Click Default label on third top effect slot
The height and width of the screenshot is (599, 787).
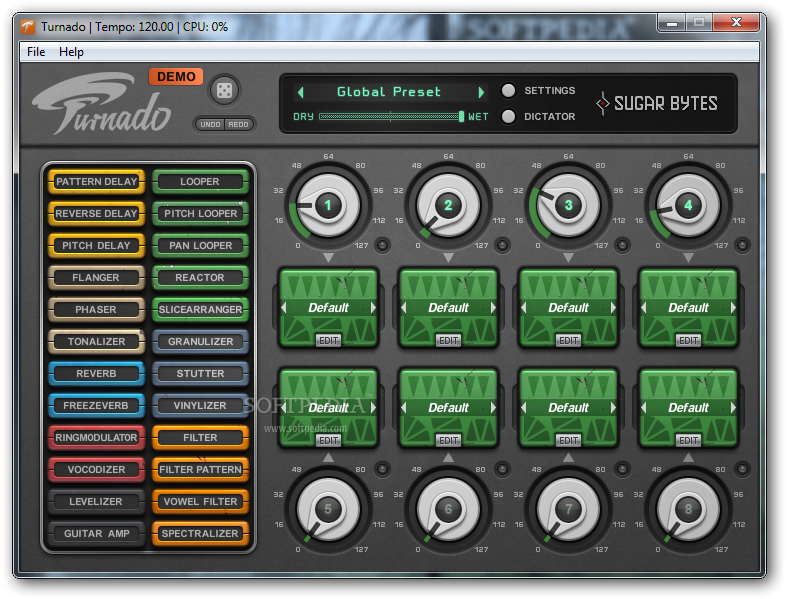[568, 307]
